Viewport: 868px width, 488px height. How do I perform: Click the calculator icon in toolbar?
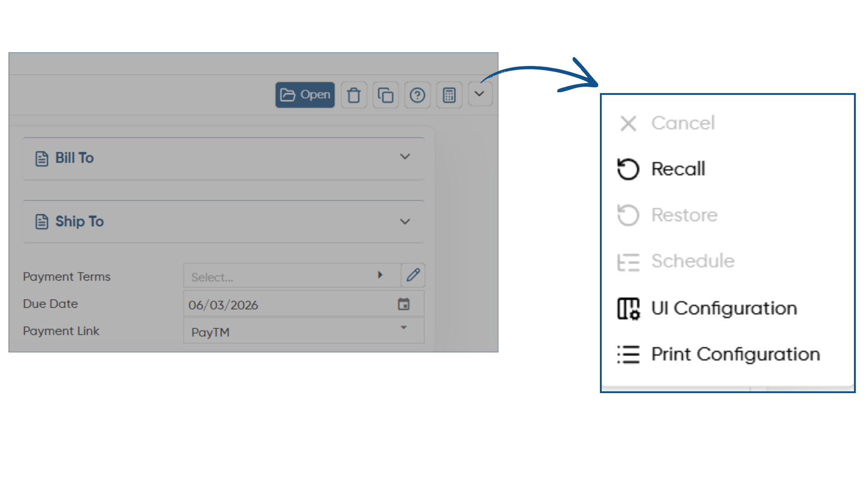coord(449,95)
